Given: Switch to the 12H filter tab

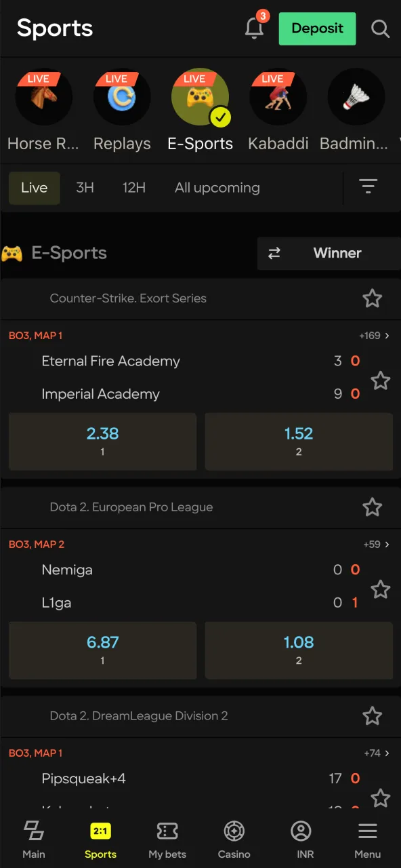Looking at the screenshot, I should click(x=133, y=187).
